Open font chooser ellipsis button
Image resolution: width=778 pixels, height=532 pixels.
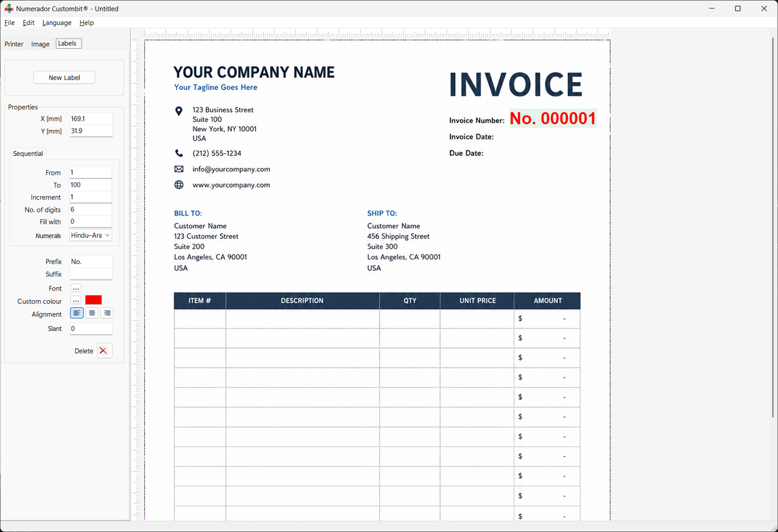pyautogui.click(x=76, y=288)
